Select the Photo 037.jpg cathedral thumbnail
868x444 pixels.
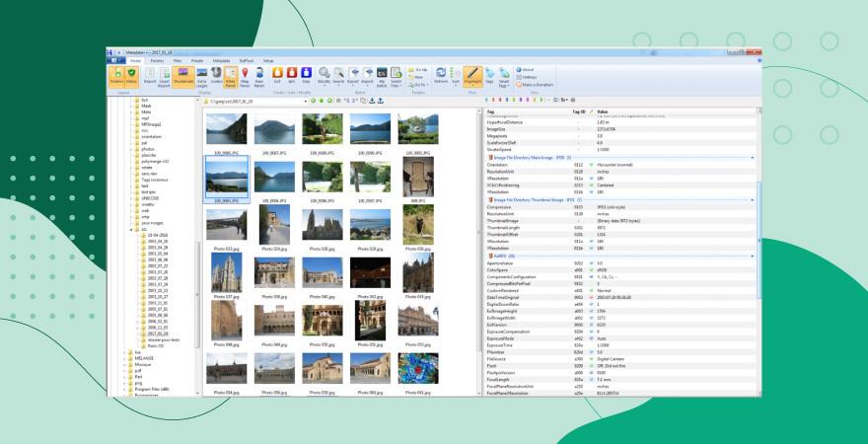pos(227,272)
